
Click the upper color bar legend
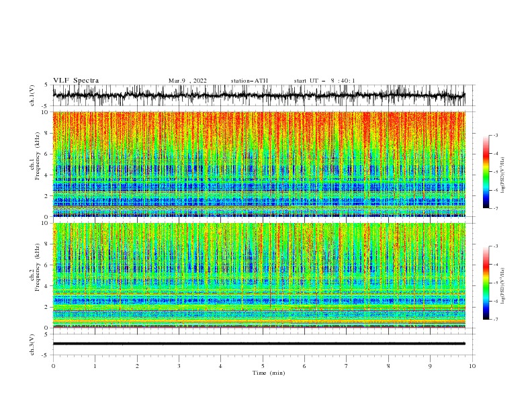point(486,172)
